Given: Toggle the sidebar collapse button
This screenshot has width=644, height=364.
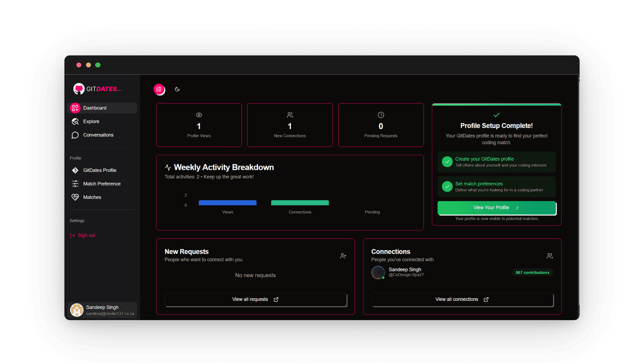Looking at the screenshot, I should (x=159, y=89).
